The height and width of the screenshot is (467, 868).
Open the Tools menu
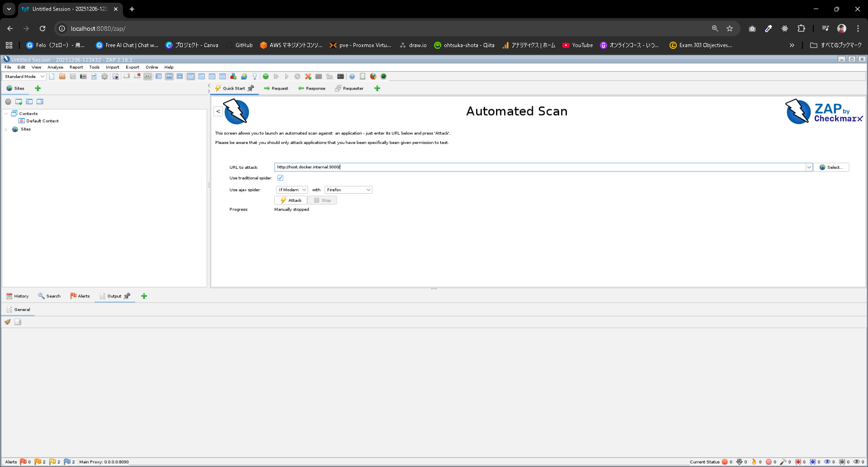94,67
